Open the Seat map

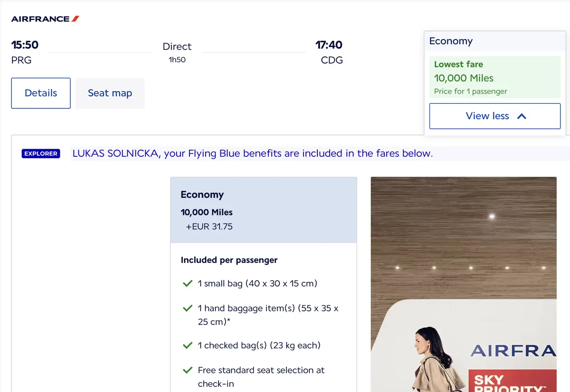110,93
